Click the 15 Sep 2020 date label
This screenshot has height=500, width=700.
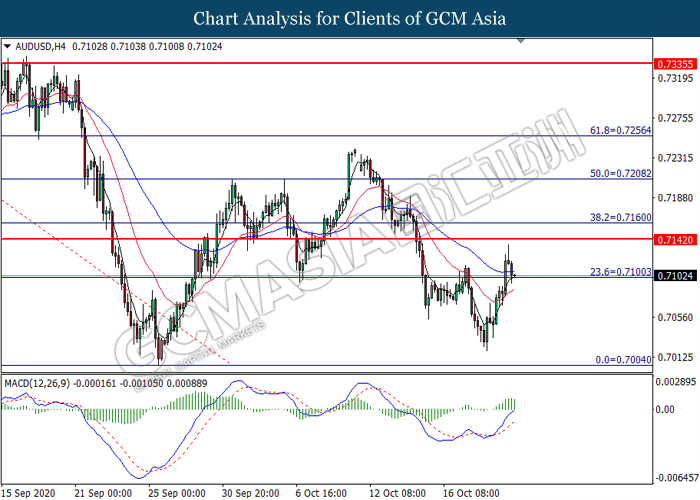[29, 493]
